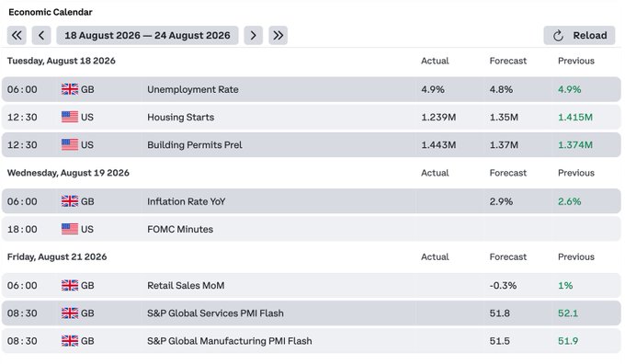Viewport: 625px width, 364px height.
Task: Click the UK flag in the Unemployment Rate row
Action: (70, 89)
